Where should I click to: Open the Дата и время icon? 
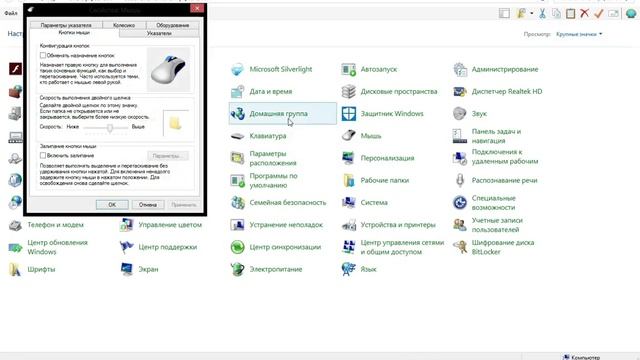[237, 91]
